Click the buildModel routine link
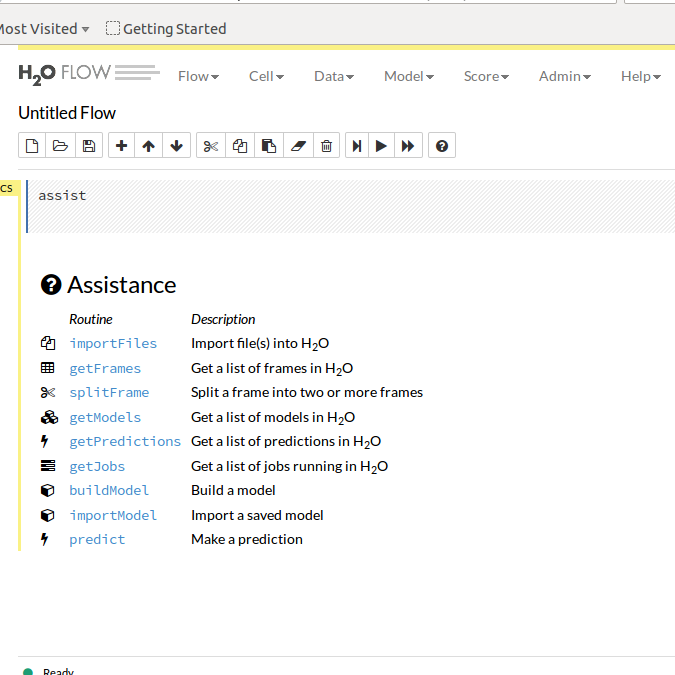The height and width of the screenshot is (675, 675). tap(109, 490)
